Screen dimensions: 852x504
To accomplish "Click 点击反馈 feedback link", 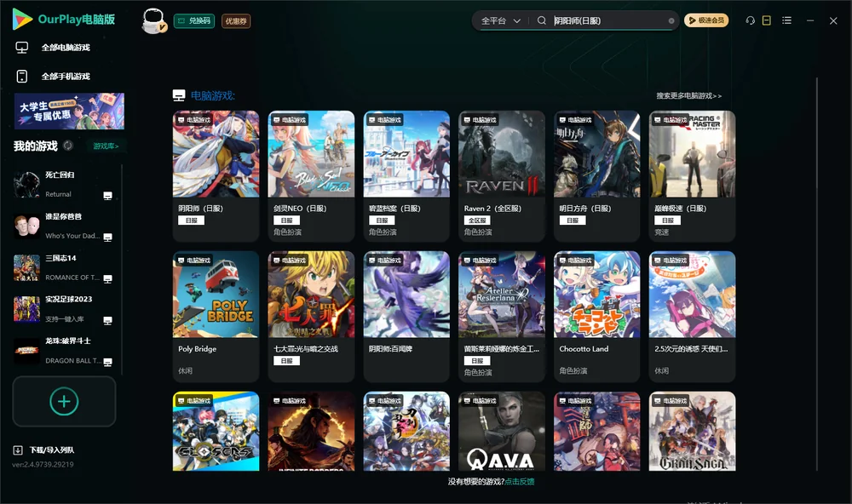I will [x=520, y=482].
